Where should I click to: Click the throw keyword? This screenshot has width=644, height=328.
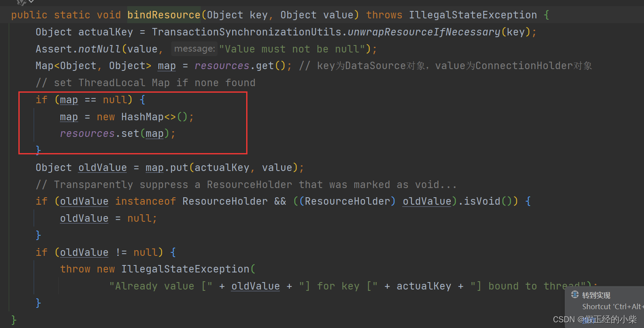pyautogui.click(x=75, y=269)
